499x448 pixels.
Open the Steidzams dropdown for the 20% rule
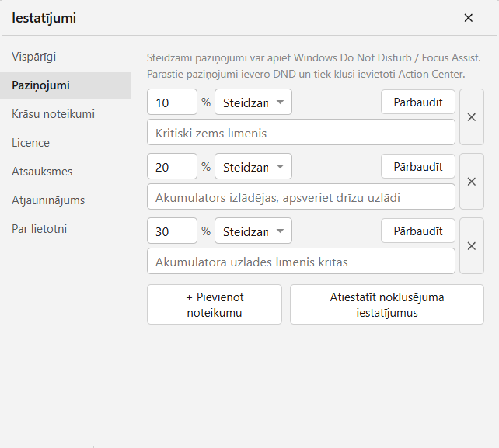[253, 167]
